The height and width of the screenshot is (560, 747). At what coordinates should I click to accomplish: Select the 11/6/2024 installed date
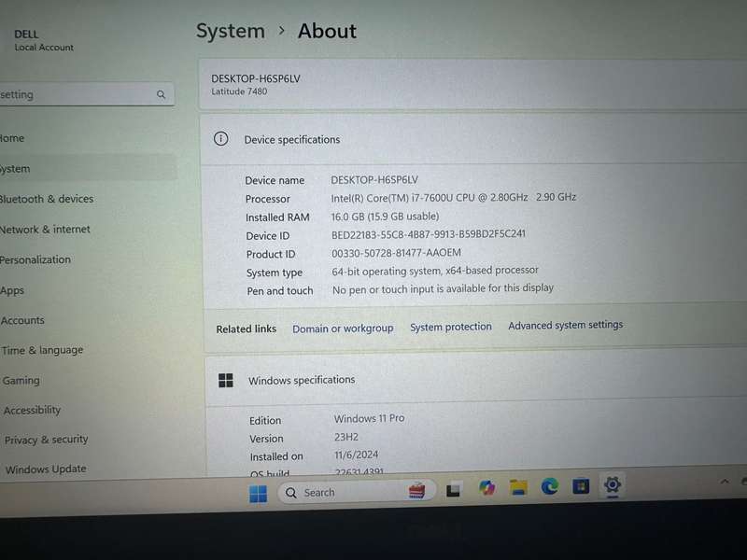point(357,455)
